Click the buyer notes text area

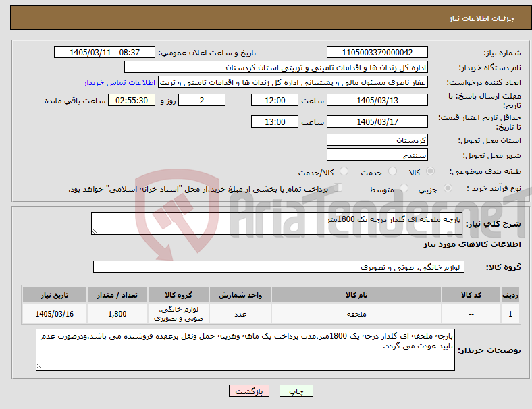point(245,350)
